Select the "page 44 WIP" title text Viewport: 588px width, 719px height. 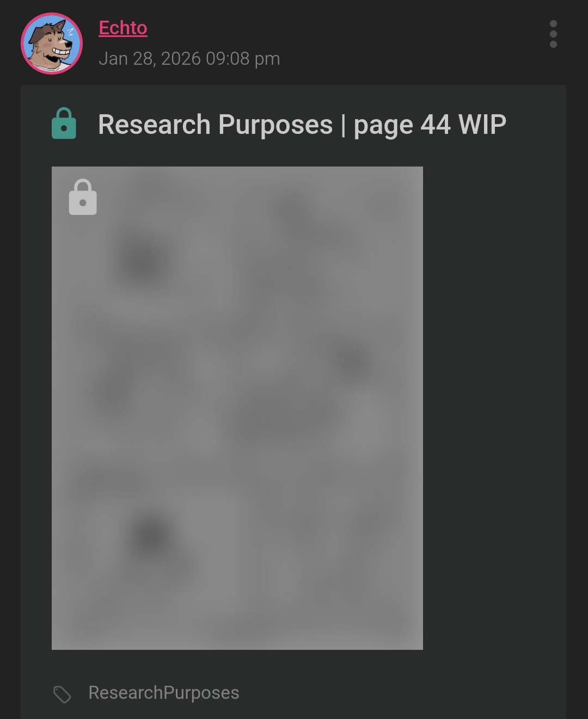pos(430,125)
